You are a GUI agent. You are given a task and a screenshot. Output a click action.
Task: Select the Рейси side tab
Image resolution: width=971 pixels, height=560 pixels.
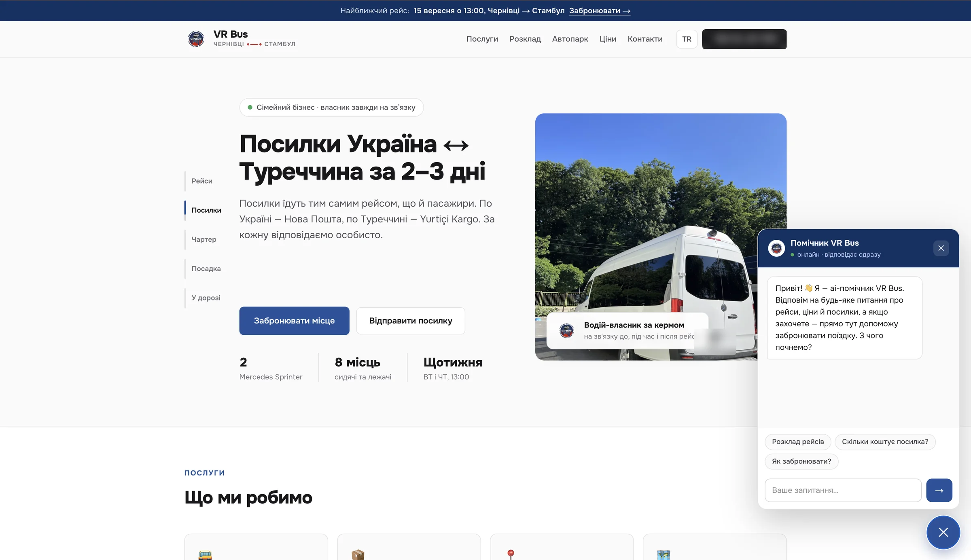point(202,181)
